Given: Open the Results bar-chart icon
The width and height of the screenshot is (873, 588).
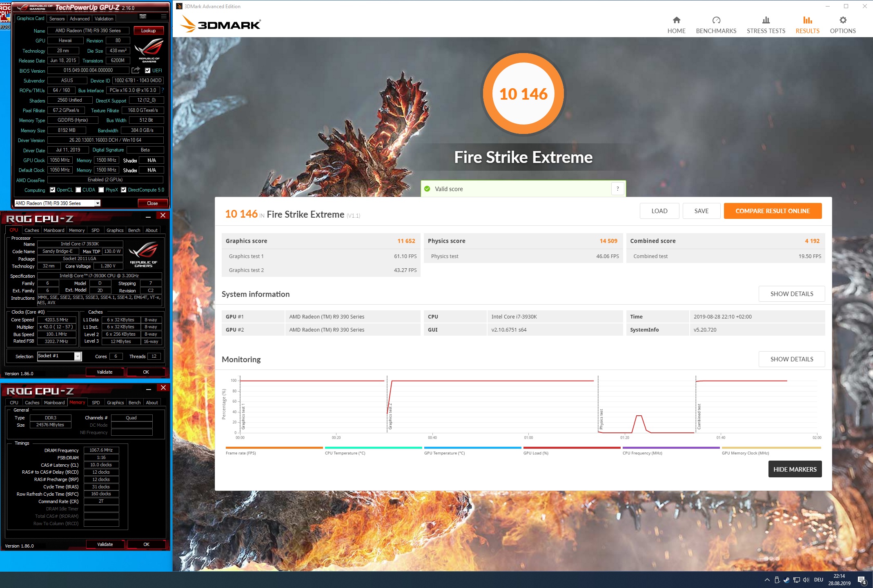Looking at the screenshot, I should click(x=807, y=20).
